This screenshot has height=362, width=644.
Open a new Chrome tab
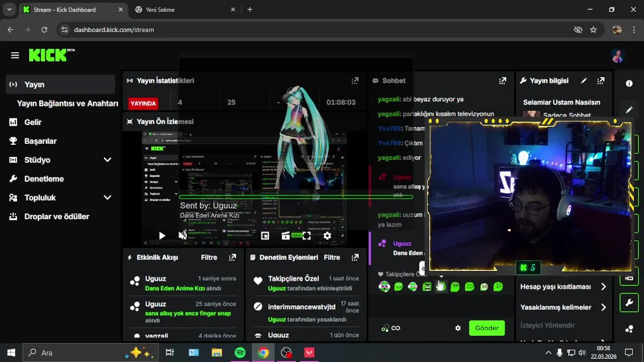[250, 10]
